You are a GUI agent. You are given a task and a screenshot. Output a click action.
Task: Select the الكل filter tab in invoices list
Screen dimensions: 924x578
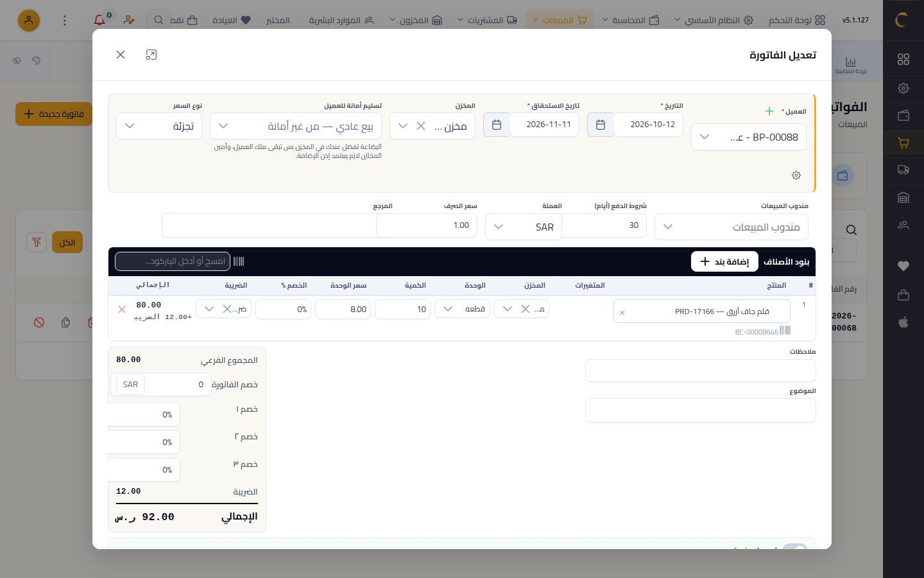67,242
